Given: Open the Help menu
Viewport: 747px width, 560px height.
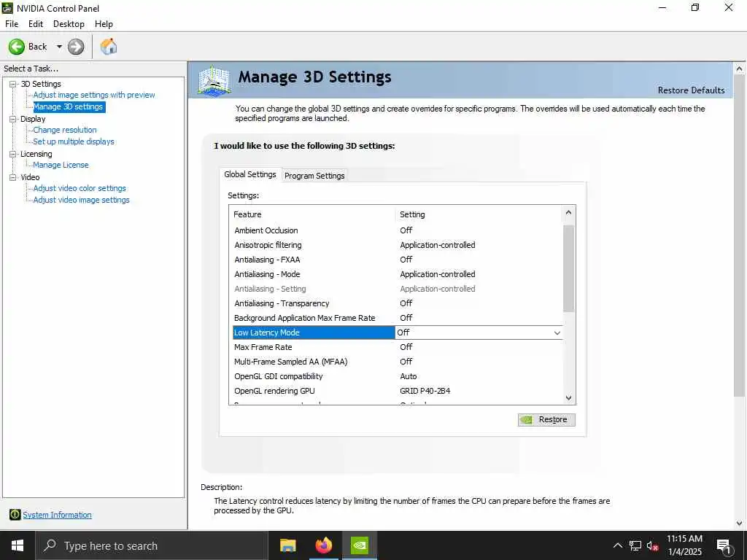Looking at the screenshot, I should [x=104, y=24].
